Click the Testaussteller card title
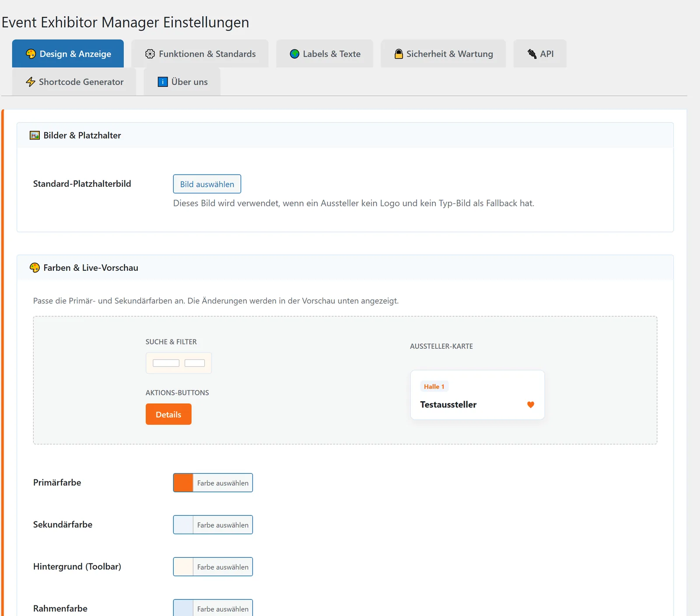Screen dimensions: 700x616 [x=448, y=405]
